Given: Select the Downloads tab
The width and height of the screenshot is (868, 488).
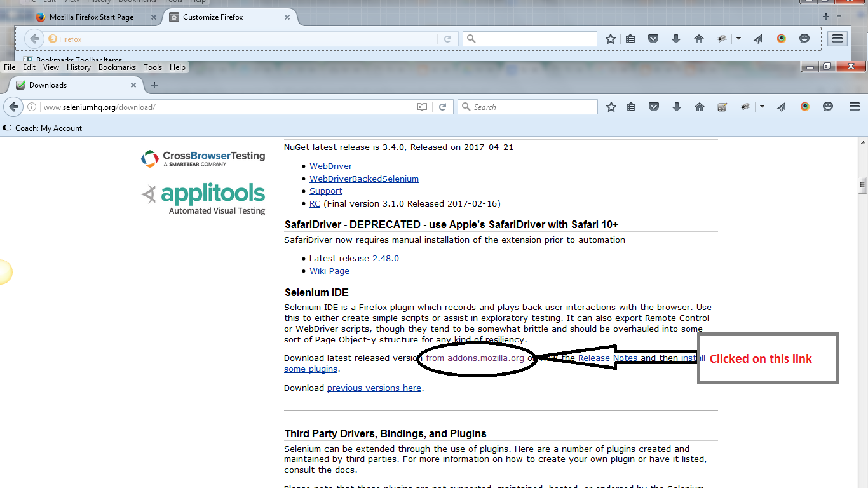Looking at the screenshot, I should coord(76,85).
